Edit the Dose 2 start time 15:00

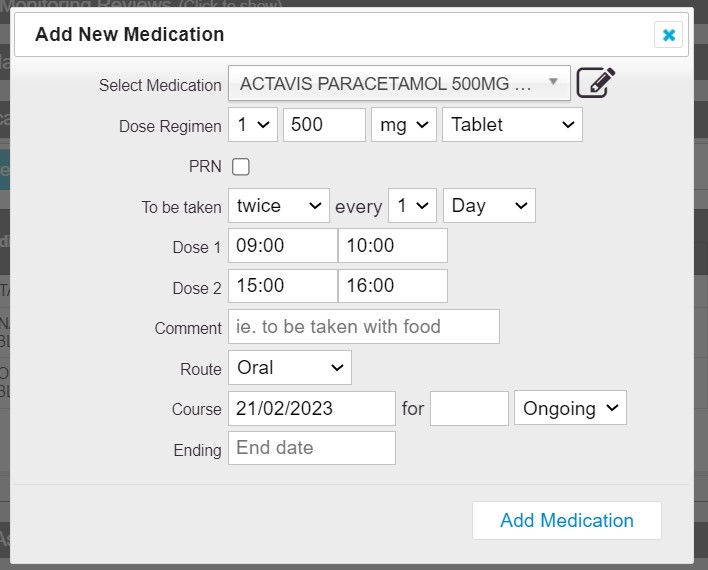tap(283, 286)
